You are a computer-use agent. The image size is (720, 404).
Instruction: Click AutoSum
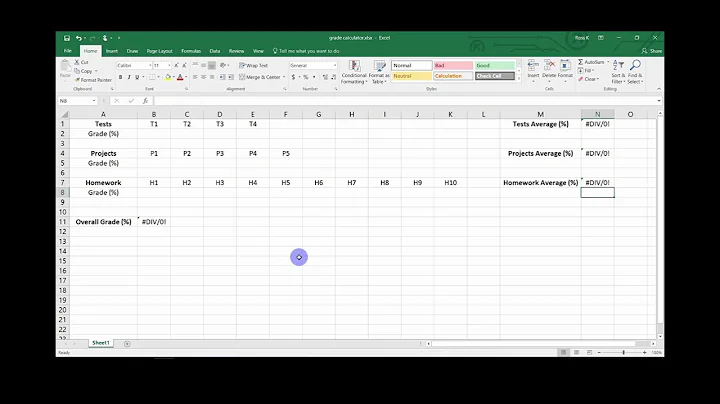[591, 62]
